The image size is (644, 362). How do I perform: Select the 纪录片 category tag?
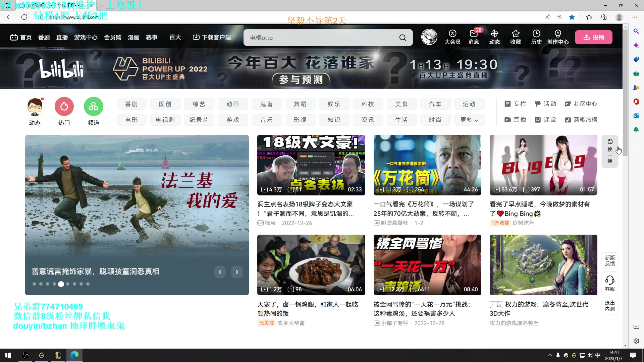pyautogui.click(x=199, y=120)
